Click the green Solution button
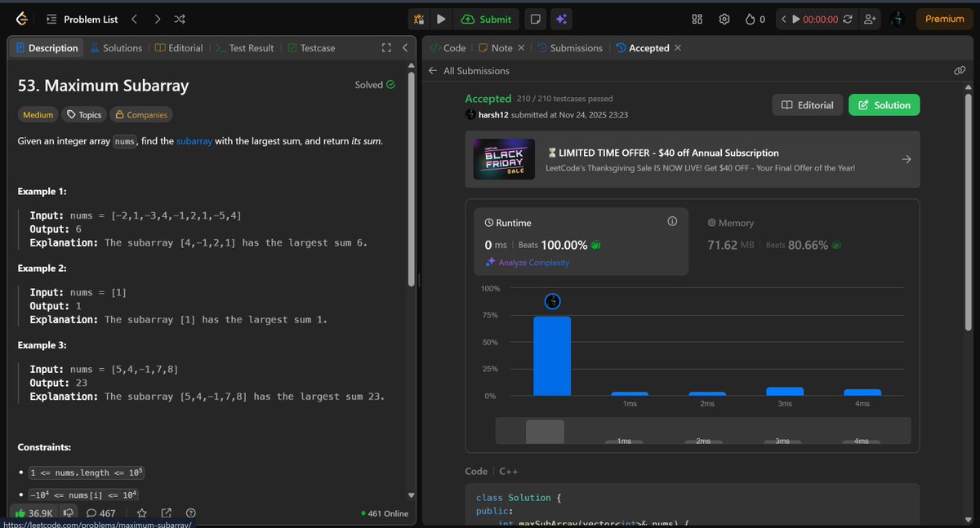Screen dimensions: 980x528 pos(884,104)
